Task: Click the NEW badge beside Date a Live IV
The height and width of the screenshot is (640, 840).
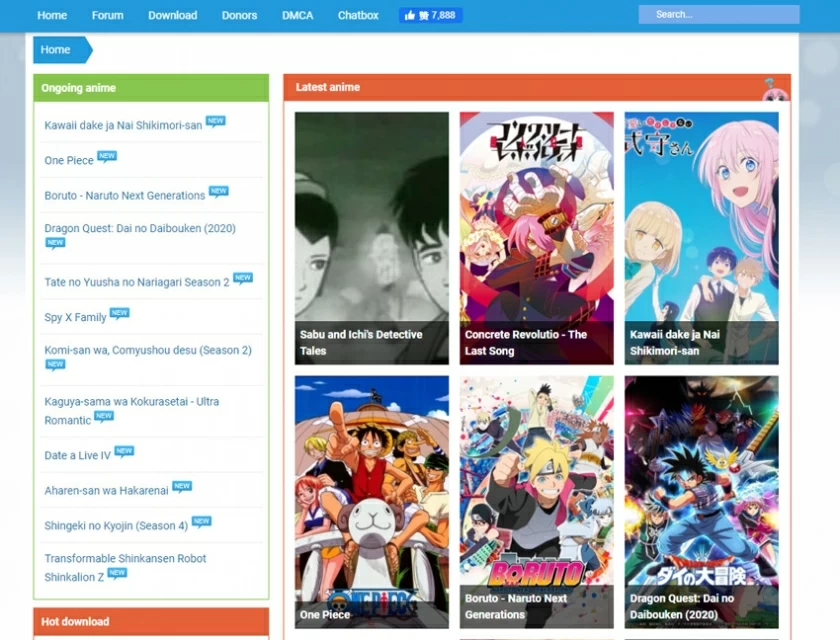Action: [123, 451]
